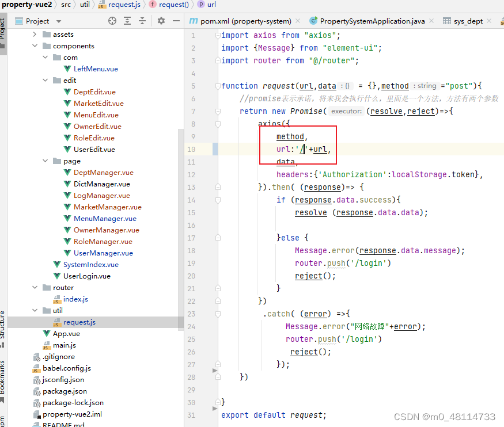Collapse the page folder
Viewport: 504px width, 427px height.
pyautogui.click(x=46, y=161)
